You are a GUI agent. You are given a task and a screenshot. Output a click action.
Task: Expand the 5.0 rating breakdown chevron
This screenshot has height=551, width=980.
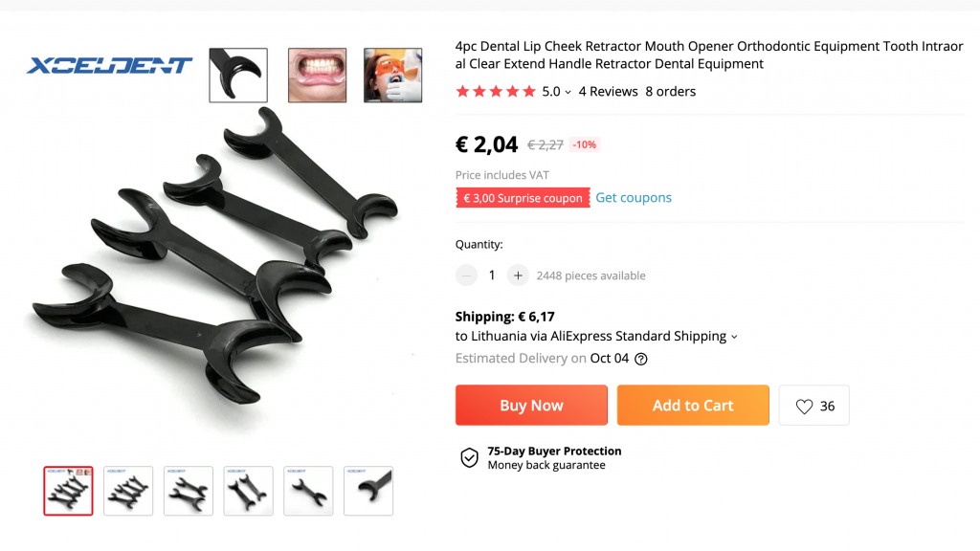[x=568, y=93]
